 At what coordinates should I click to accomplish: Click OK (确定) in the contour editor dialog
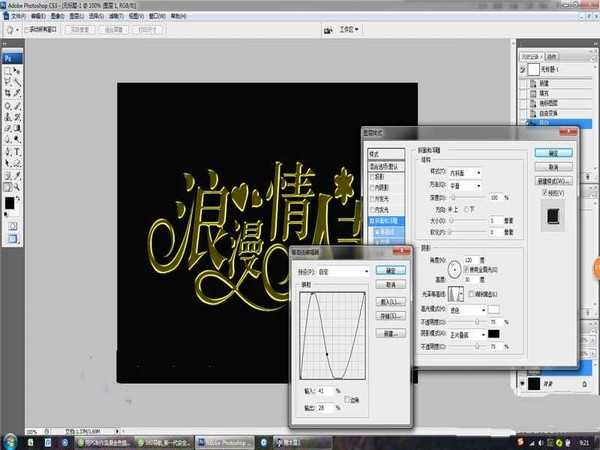tap(391, 270)
